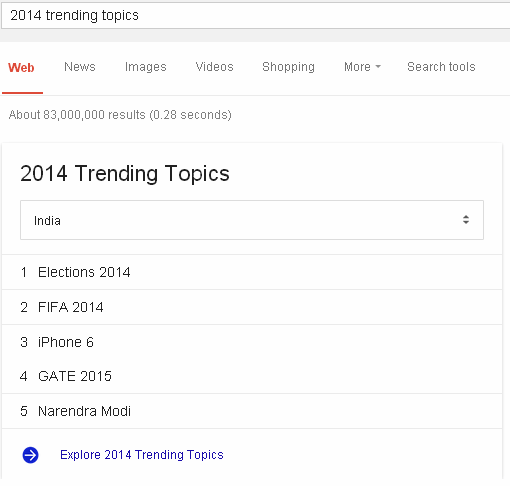The height and width of the screenshot is (486, 510).
Task: Open the Videos tab
Action: 214,67
